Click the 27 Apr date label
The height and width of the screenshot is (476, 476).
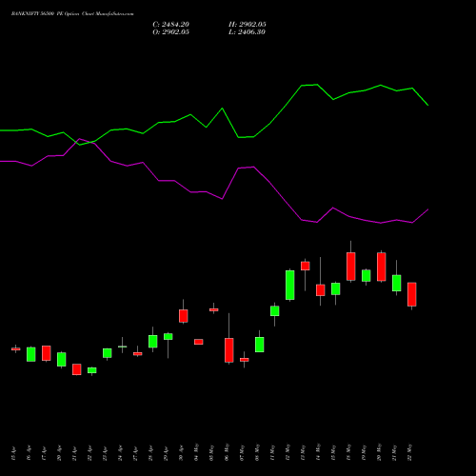(x=135, y=453)
